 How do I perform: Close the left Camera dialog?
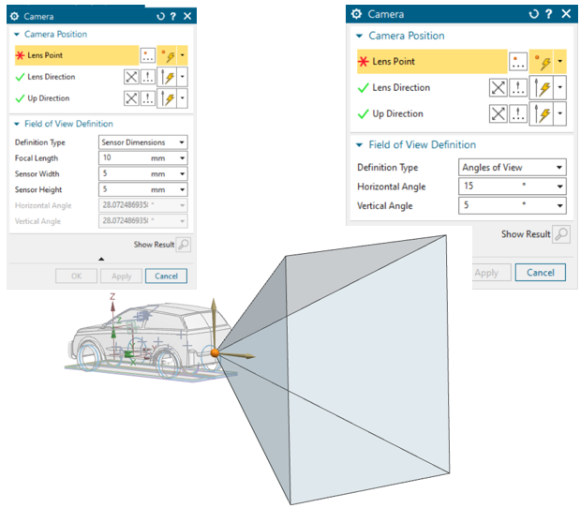(x=188, y=16)
